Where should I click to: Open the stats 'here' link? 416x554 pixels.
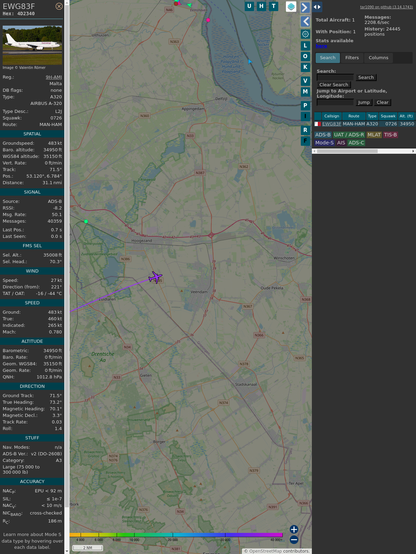tap(321, 46)
